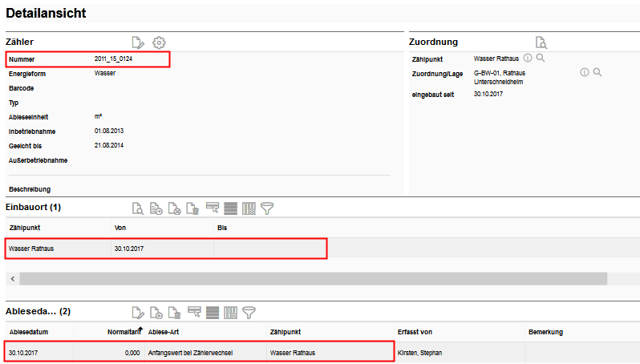Screen dimensions: 640x364
Task: Sort by the Ablesedatum column header
Action: pyautogui.click(x=29, y=332)
